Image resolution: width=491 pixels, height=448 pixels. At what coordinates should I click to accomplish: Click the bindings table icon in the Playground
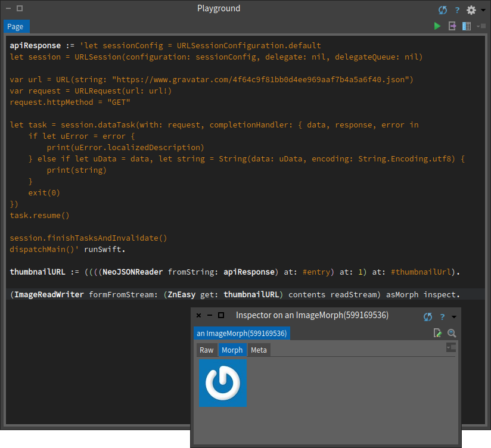tap(467, 26)
